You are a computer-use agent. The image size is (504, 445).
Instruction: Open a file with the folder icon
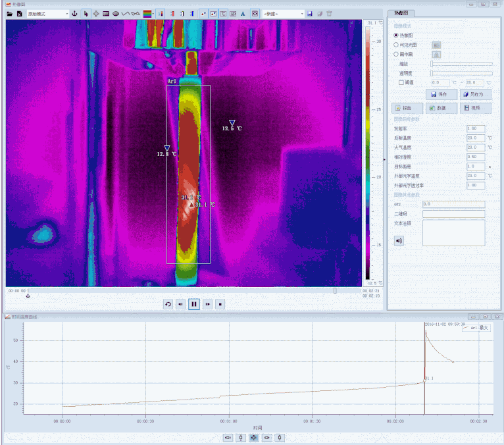(x=10, y=14)
